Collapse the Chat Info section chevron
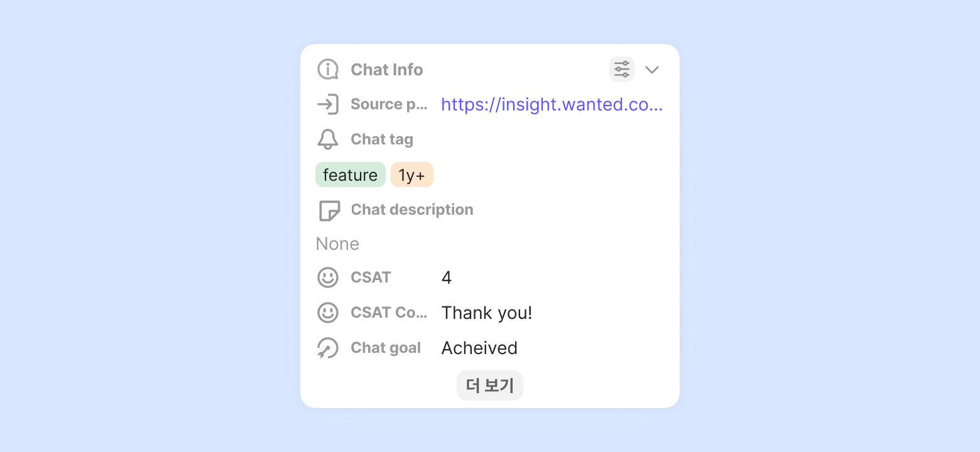 [652, 70]
